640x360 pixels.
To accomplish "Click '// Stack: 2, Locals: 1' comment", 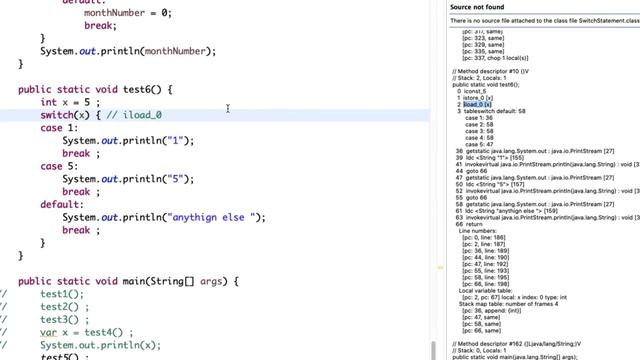I will coord(479,78).
